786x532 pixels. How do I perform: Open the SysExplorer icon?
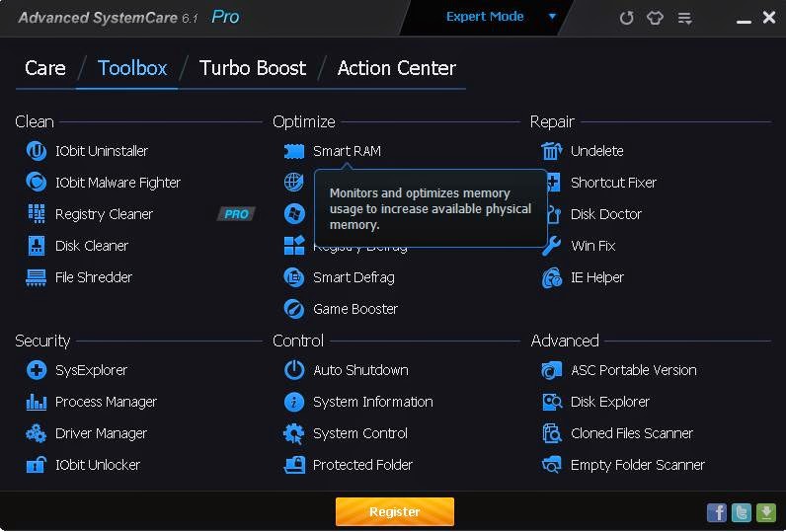pos(37,370)
